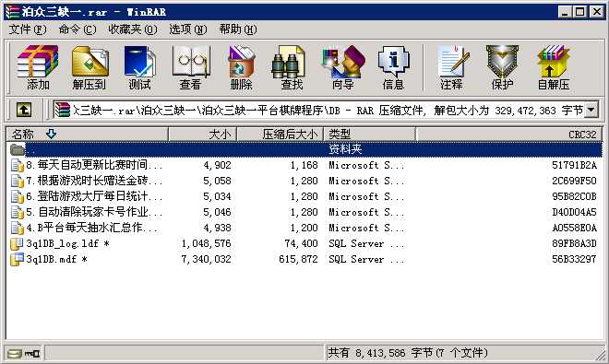Click the 删除 (Delete) toolbar icon
Image resolution: width=609 pixels, height=364 pixels.
pyautogui.click(x=241, y=62)
